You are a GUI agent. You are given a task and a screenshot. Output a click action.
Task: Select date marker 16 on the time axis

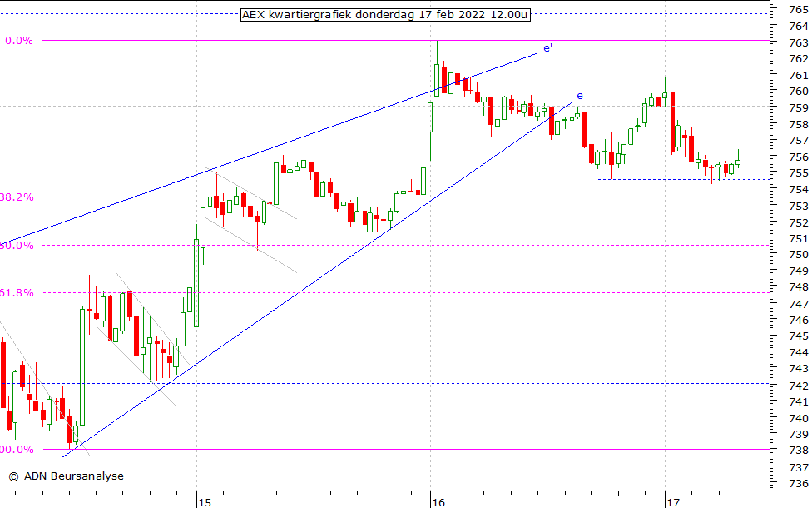tap(438, 501)
